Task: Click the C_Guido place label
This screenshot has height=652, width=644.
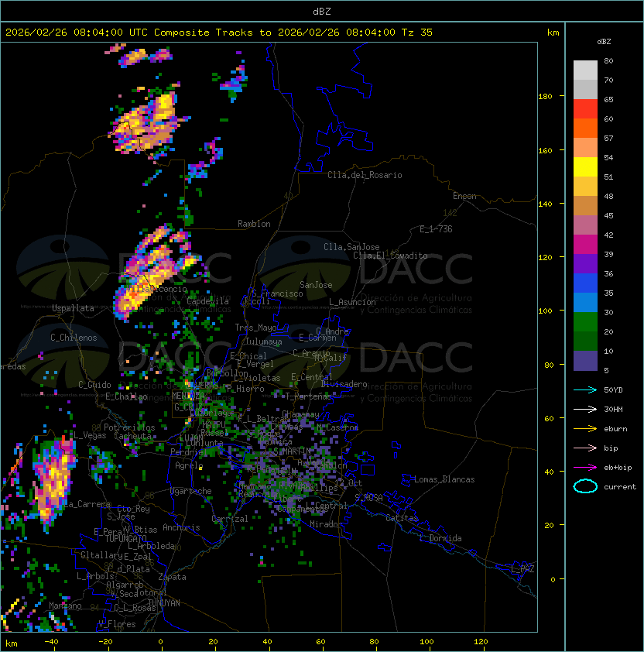Action: pos(94,385)
